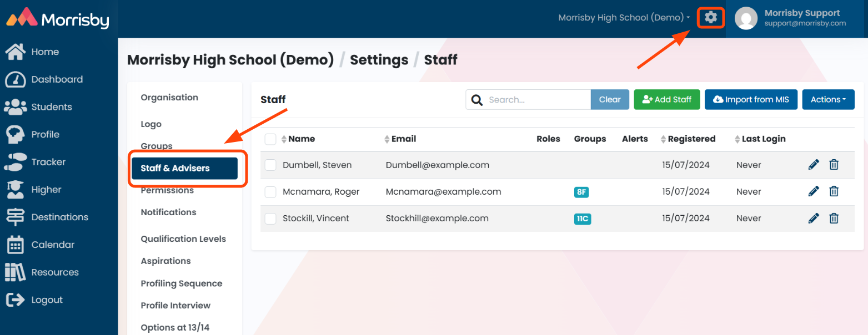Tick the checkbox for Mcnamara, Roger
This screenshot has width=868, height=335.
click(270, 192)
